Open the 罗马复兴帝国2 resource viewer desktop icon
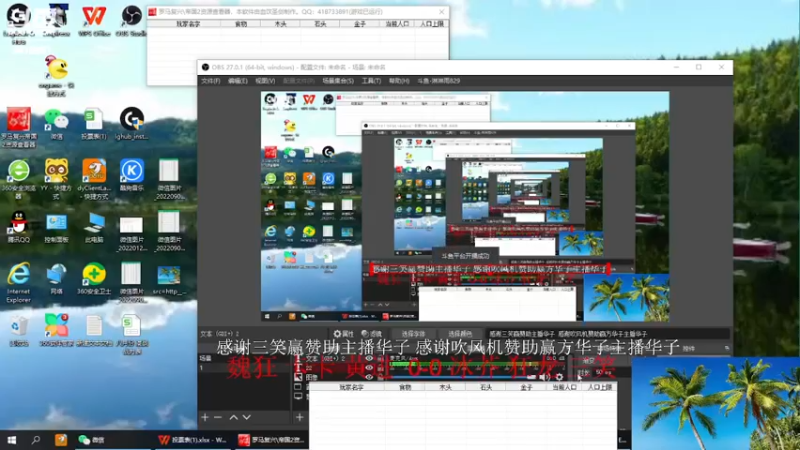Screen dimensions: 800x450 pyautogui.click(x=19, y=127)
